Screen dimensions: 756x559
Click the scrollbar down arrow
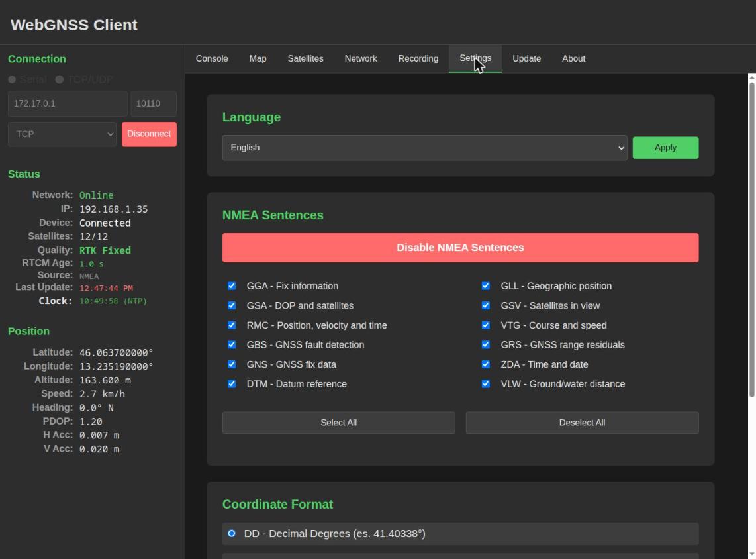[751, 554]
